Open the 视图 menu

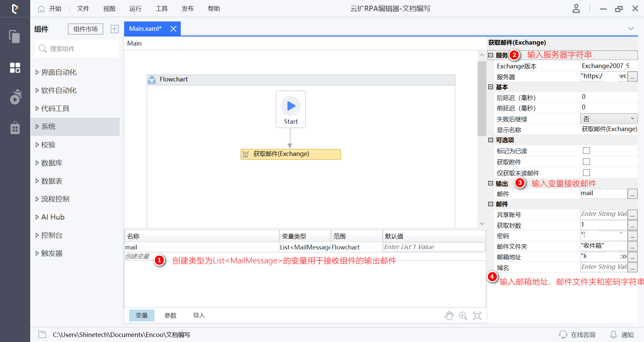(109, 9)
